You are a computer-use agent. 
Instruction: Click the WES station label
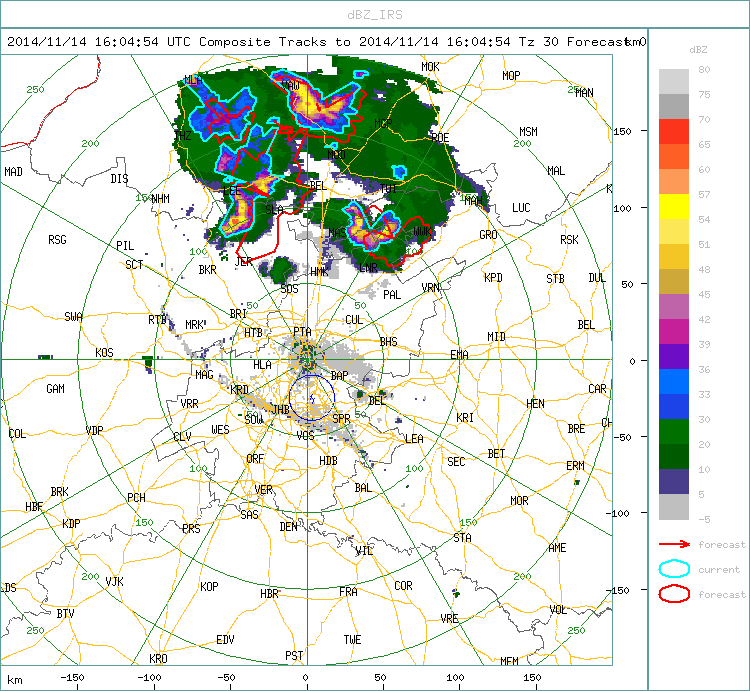pyautogui.click(x=221, y=430)
